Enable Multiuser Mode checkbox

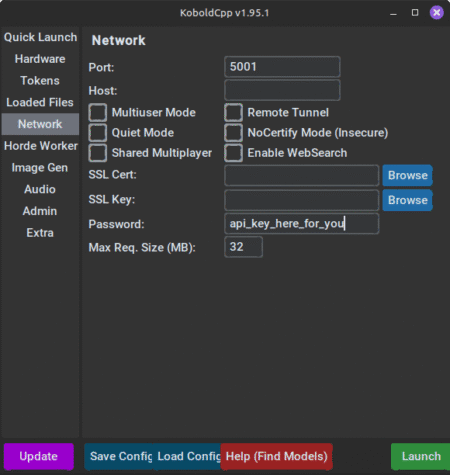point(98,112)
